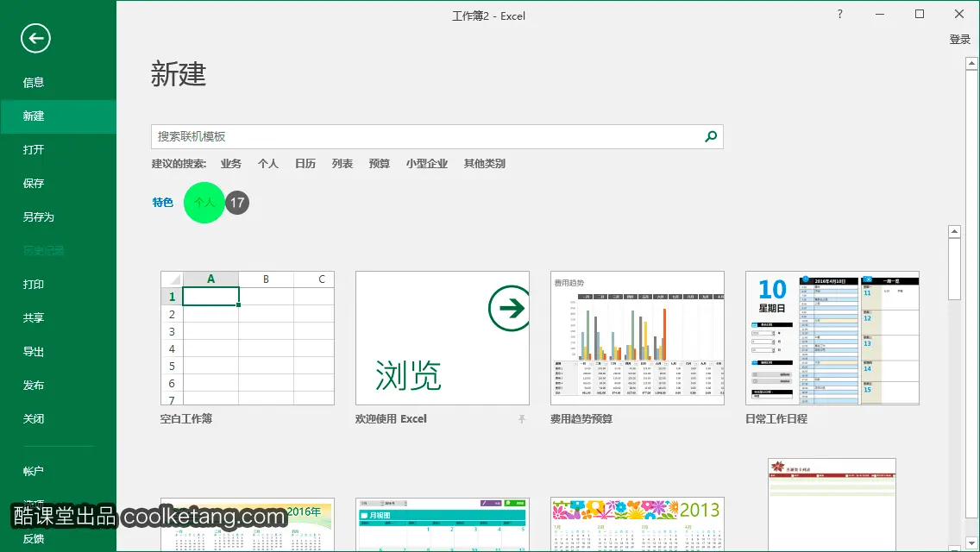Image resolution: width=980 pixels, height=552 pixels.
Task: Switch to the 个人 templates tab
Action: pyautogui.click(x=204, y=203)
